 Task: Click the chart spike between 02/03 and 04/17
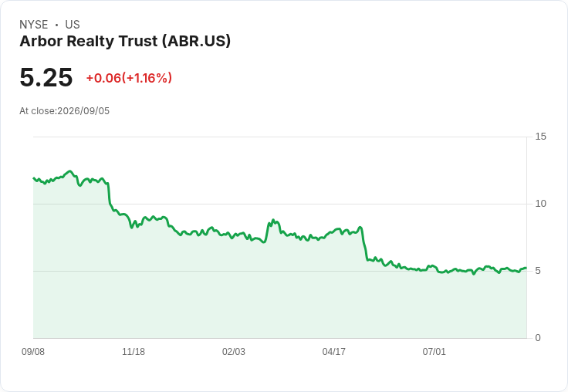[x=272, y=220]
